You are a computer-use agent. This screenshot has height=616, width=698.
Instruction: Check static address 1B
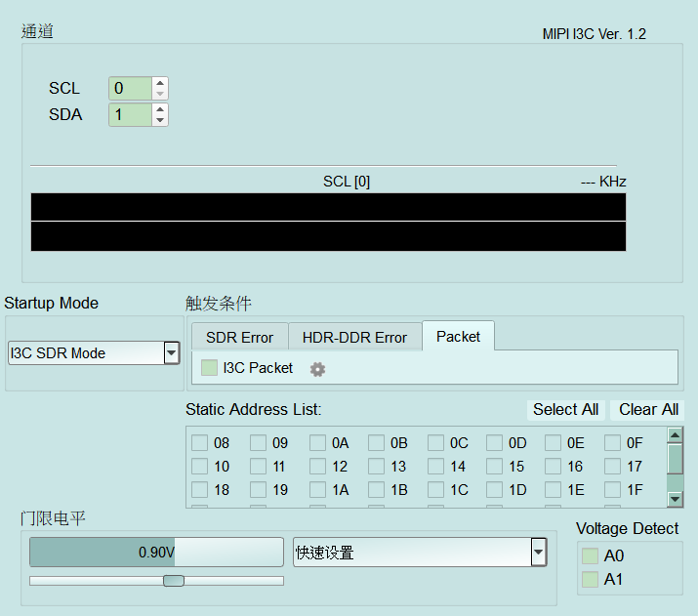pyautogui.click(x=376, y=490)
